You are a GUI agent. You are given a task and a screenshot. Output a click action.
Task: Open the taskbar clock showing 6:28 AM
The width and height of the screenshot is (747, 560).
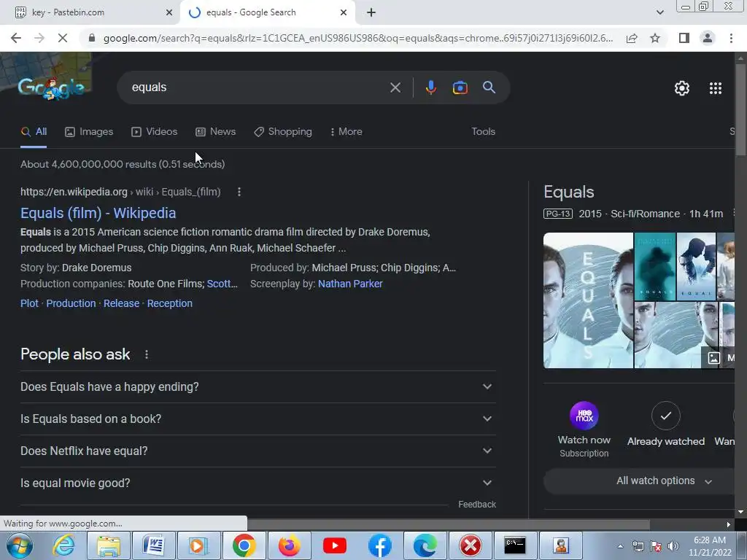(x=709, y=546)
